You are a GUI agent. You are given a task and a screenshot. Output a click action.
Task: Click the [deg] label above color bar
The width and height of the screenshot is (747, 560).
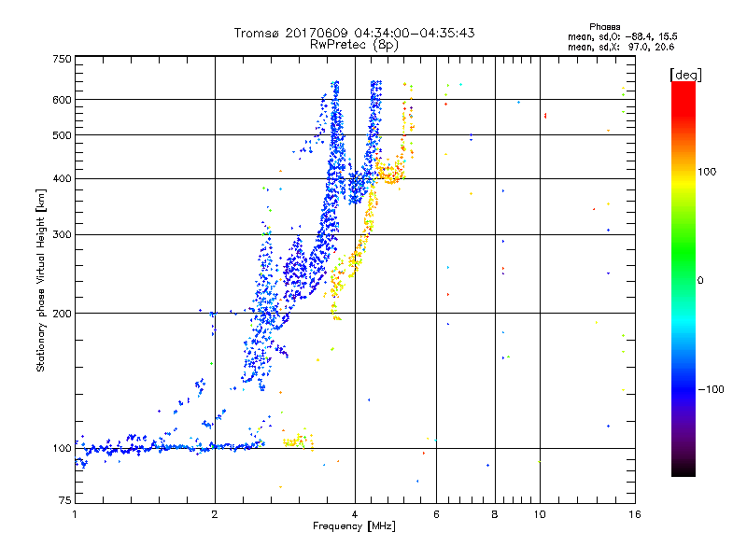tap(685, 75)
